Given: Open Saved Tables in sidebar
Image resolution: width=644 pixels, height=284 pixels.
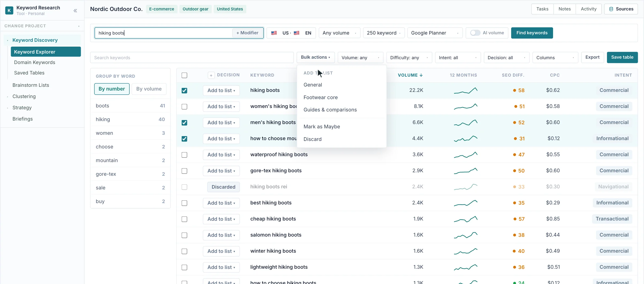Looking at the screenshot, I should pos(29,73).
